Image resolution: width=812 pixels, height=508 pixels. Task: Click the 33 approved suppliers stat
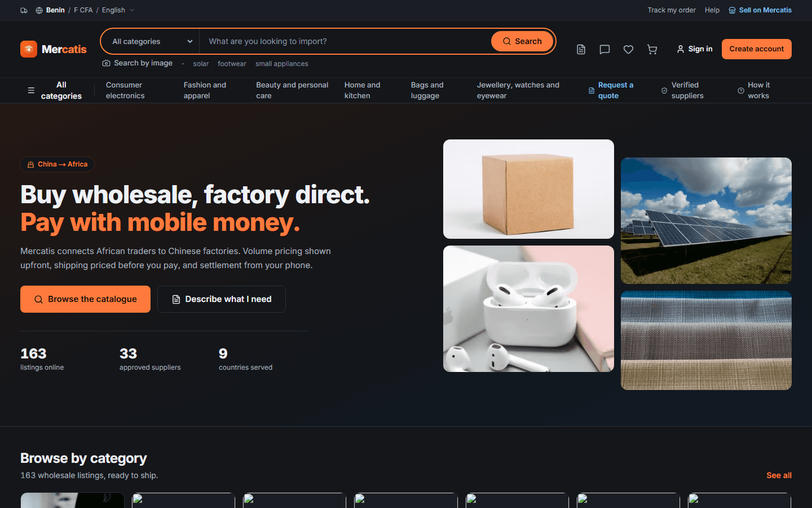pyautogui.click(x=150, y=359)
